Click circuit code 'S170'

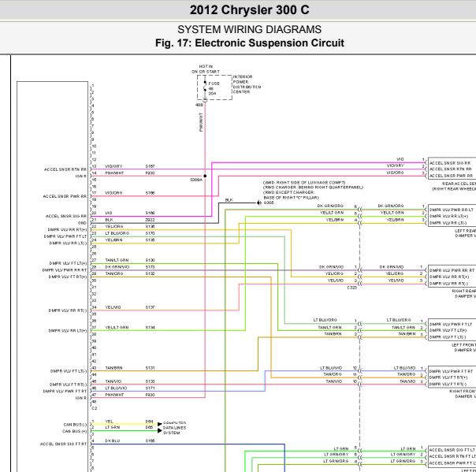[x=150, y=233]
